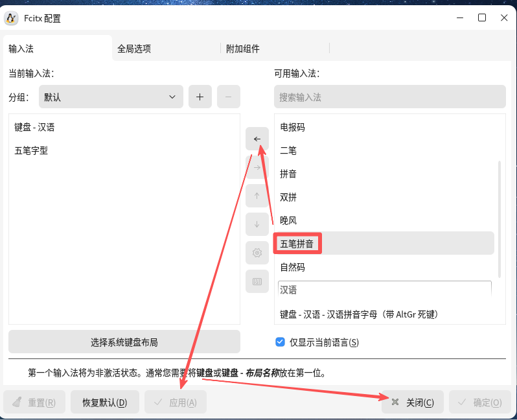
Task: Open input method settings gear icon
Action: 257,253
